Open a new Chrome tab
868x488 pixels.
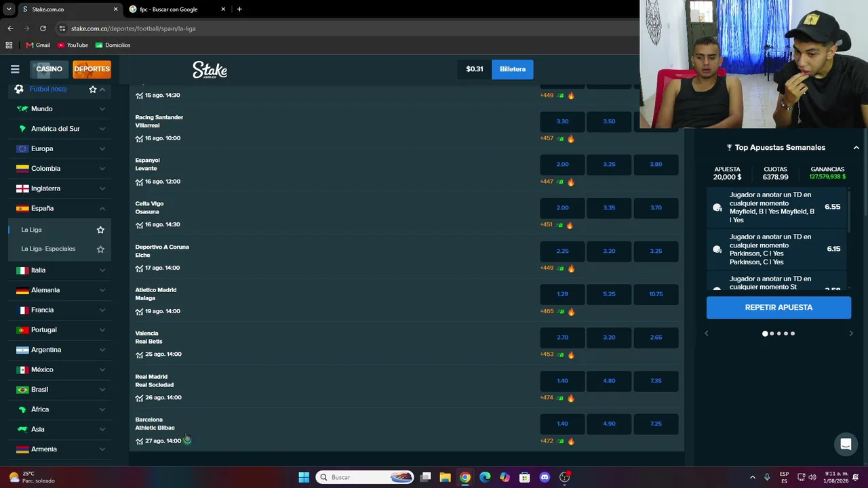239,9
